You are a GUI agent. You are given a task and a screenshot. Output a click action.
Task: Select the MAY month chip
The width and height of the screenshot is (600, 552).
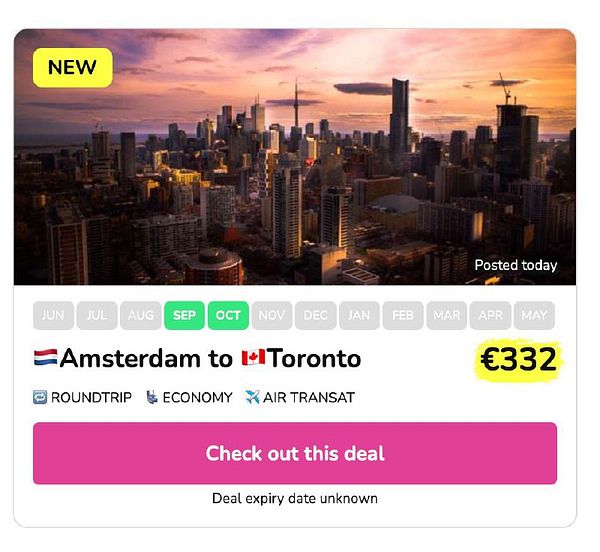point(534,315)
